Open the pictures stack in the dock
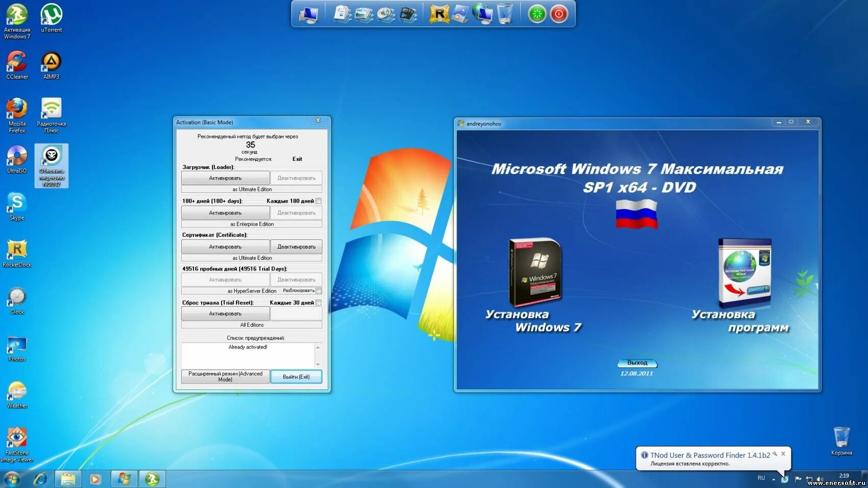 pyautogui.click(x=364, y=14)
